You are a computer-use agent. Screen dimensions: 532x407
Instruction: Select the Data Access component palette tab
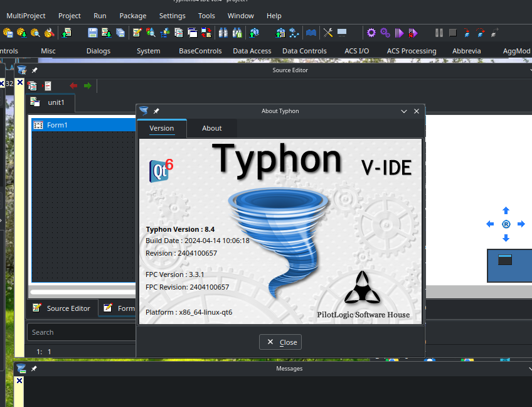(x=252, y=51)
